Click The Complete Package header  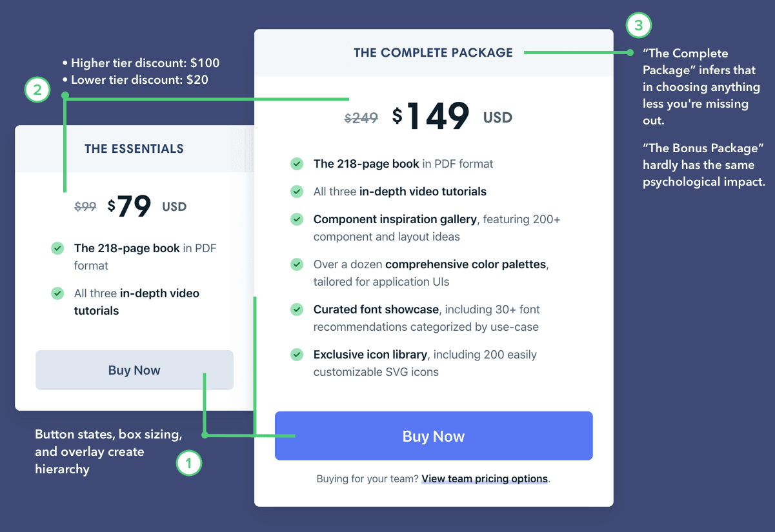[433, 53]
